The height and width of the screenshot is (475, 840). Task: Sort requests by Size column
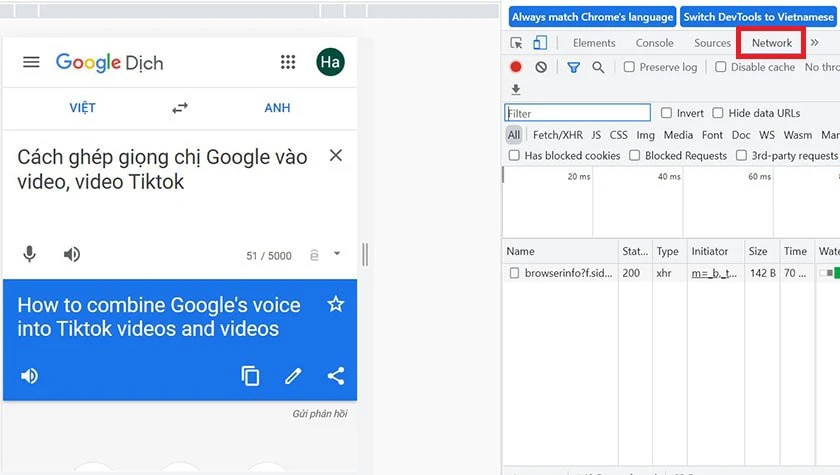(x=762, y=251)
